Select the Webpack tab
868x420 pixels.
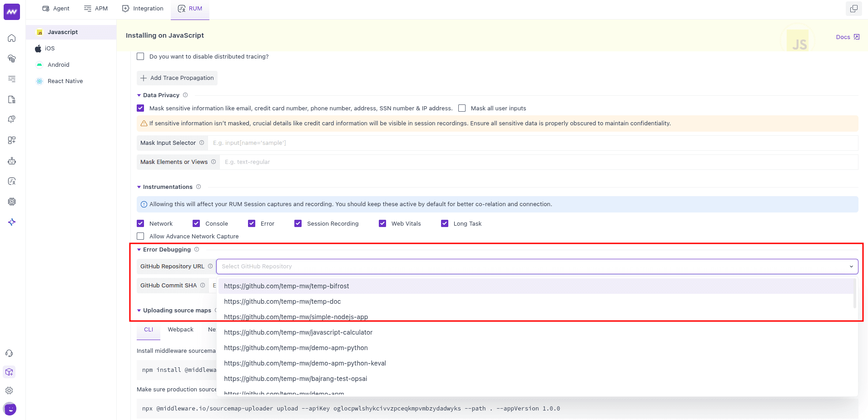pos(180,330)
